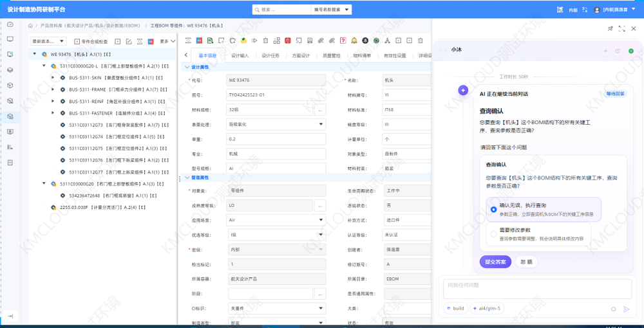
Task: Open the user account dropdown 陈逸雷
Action: 614,10
